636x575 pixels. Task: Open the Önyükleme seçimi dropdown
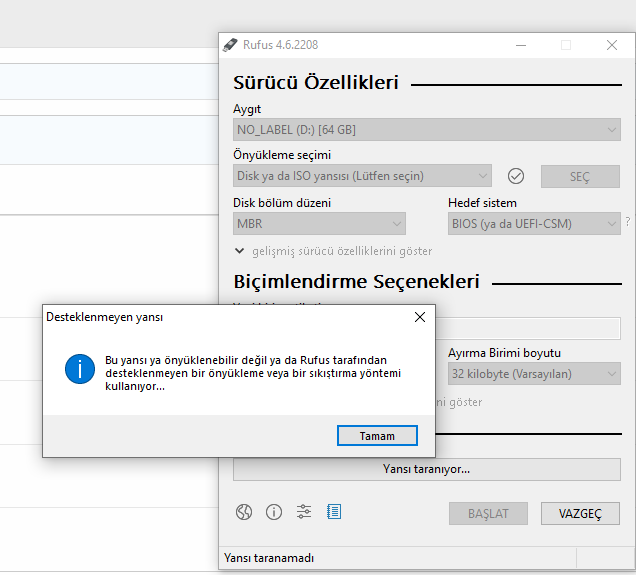pos(362,176)
